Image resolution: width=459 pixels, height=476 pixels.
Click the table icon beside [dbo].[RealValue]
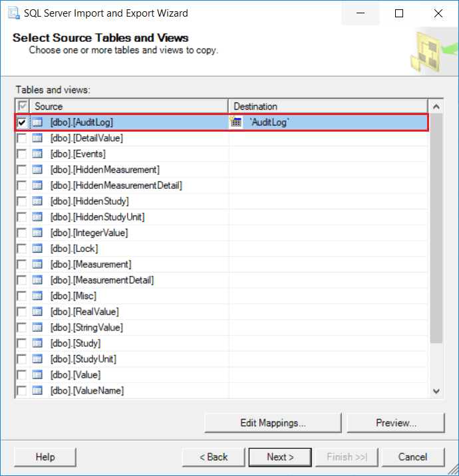tap(37, 312)
